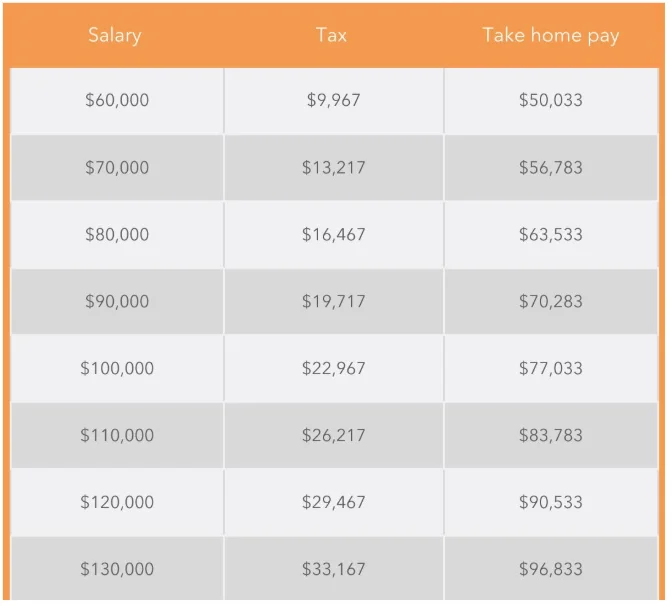Click the $80,000 salary cell
Viewport: 672px width, 606px height.
pyautogui.click(x=116, y=234)
